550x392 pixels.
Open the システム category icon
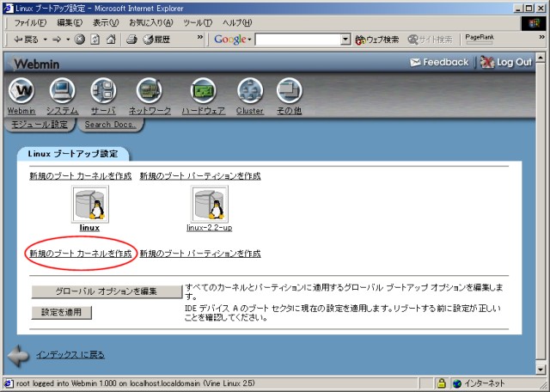(x=62, y=90)
